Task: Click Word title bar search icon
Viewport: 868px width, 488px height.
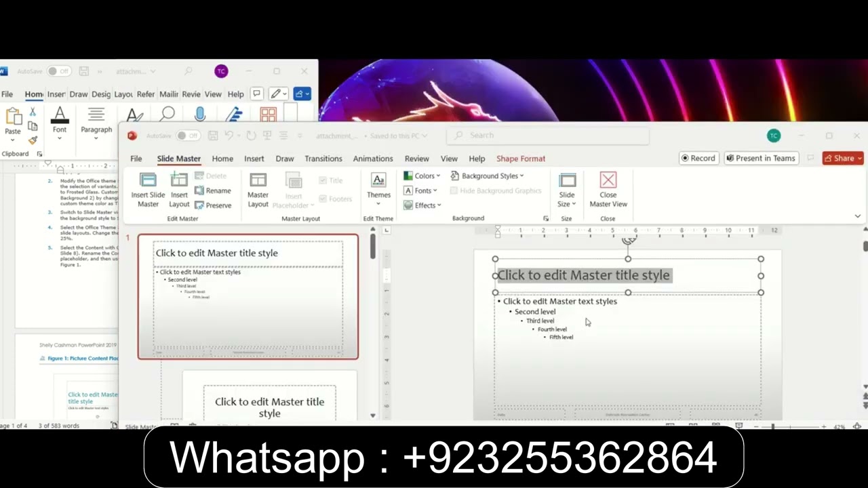Action: point(188,71)
